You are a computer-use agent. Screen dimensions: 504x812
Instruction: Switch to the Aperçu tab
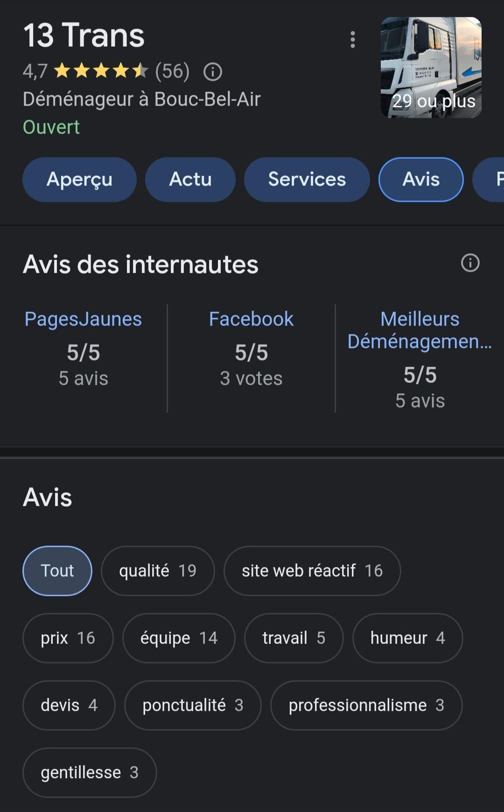[x=79, y=179]
